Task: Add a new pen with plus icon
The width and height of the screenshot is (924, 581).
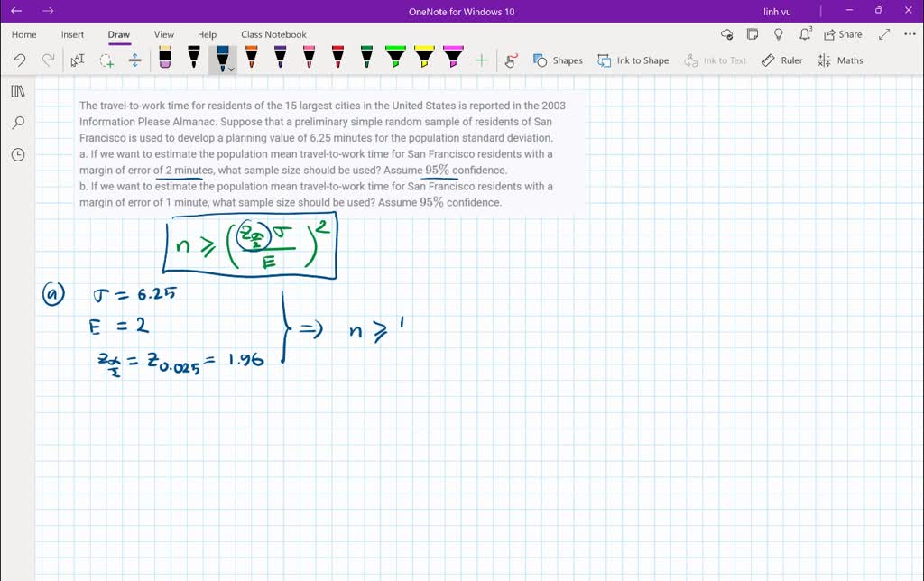Action: [x=482, y=60]
